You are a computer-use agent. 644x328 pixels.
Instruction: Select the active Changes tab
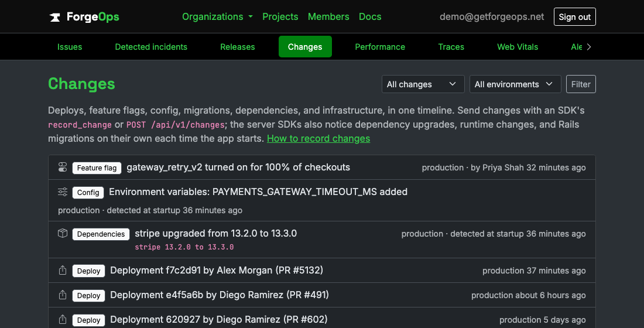(305, 47)
